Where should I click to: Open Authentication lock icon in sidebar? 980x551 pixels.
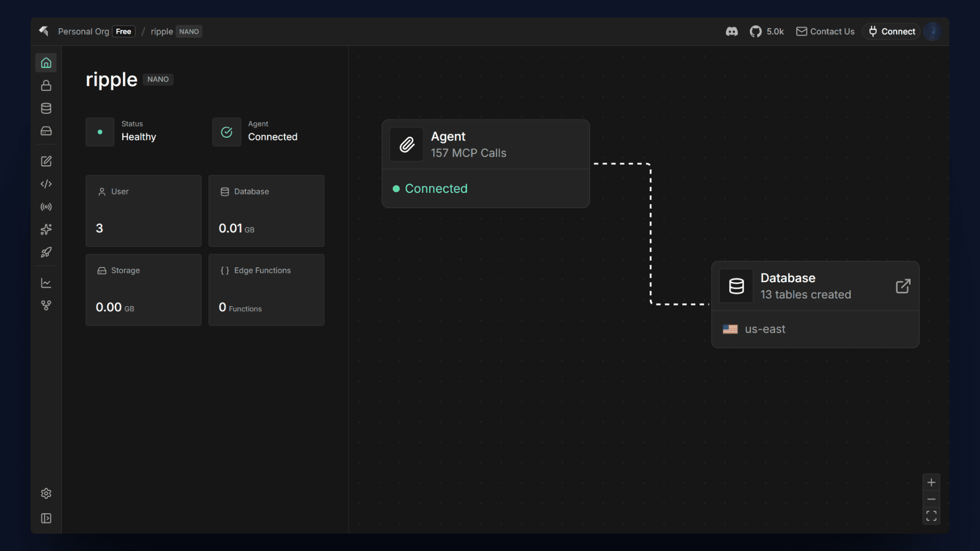click(46, 86)
